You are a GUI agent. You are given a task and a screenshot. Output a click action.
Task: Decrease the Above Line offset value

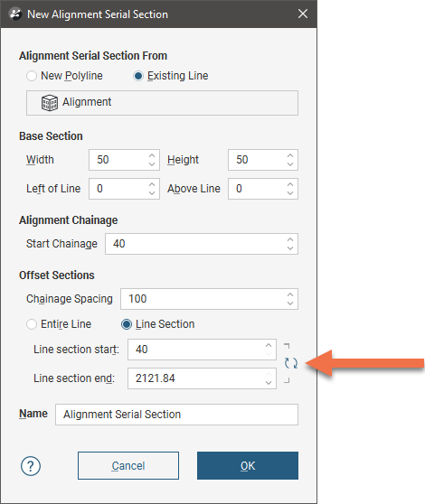[290, 193]
